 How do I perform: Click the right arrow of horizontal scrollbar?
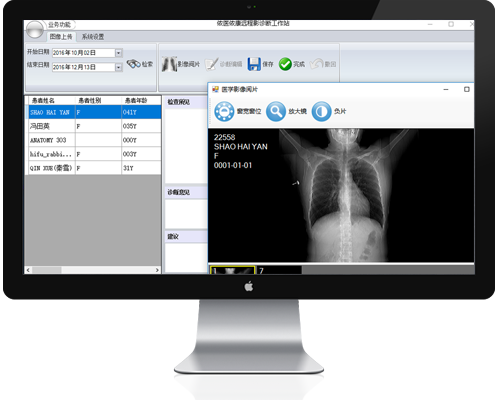coord(157,270)
